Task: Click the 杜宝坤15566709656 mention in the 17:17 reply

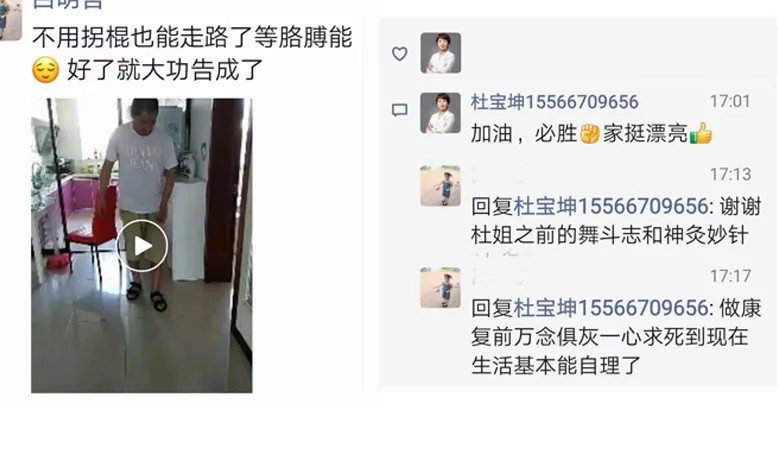Action: [x=610, y=308]
